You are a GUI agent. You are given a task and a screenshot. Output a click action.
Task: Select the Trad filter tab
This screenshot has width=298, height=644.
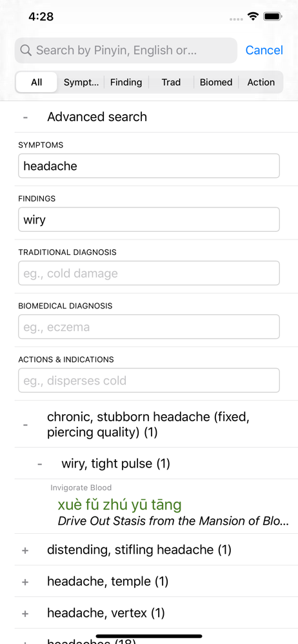click(171, 82)
